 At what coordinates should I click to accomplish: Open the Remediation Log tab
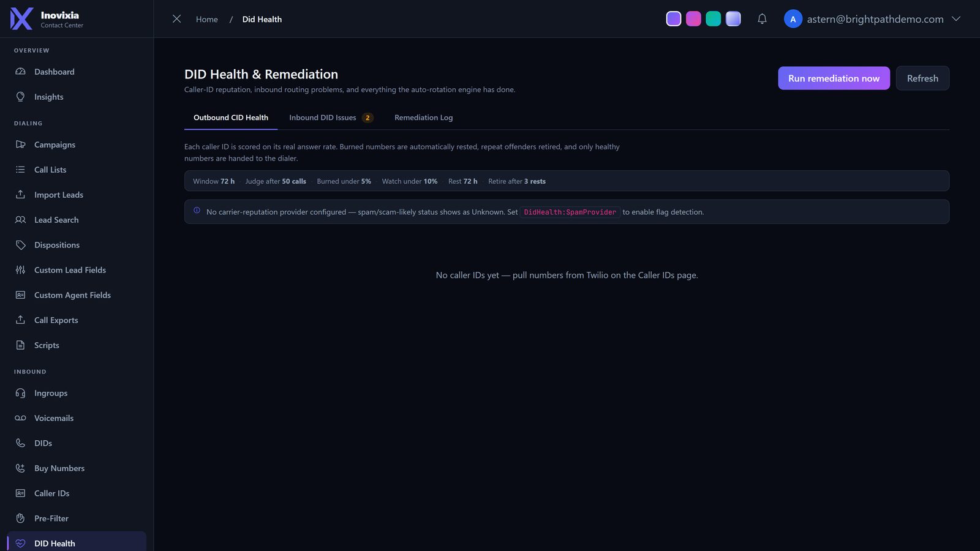click(x=424, y=118)
